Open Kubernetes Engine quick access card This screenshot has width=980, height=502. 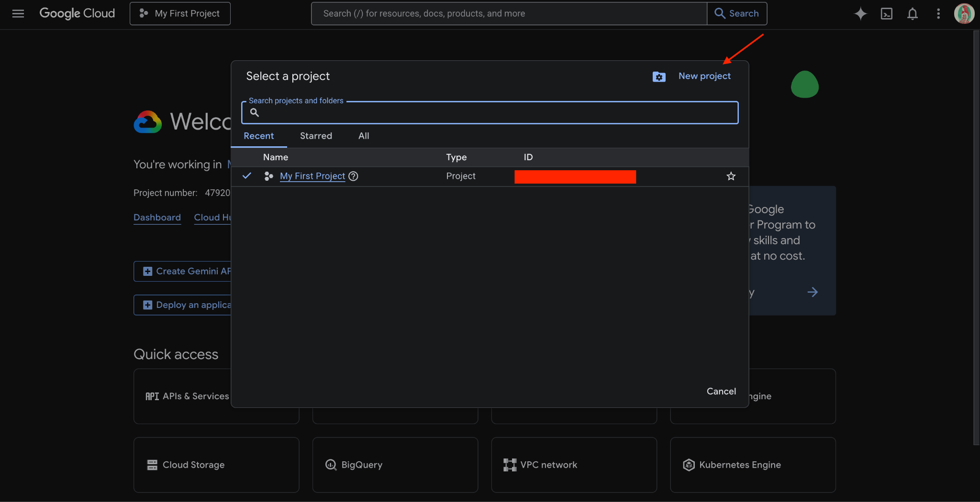pos(753,465)
